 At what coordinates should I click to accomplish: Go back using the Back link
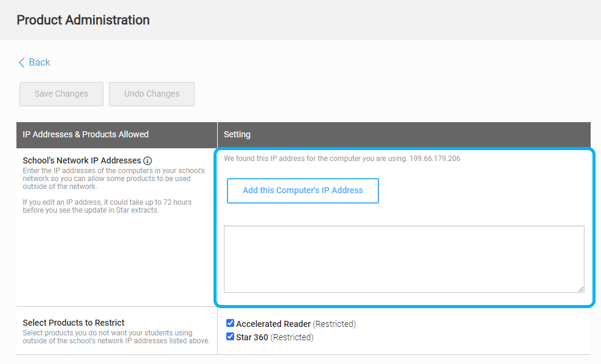coord(34,62)
